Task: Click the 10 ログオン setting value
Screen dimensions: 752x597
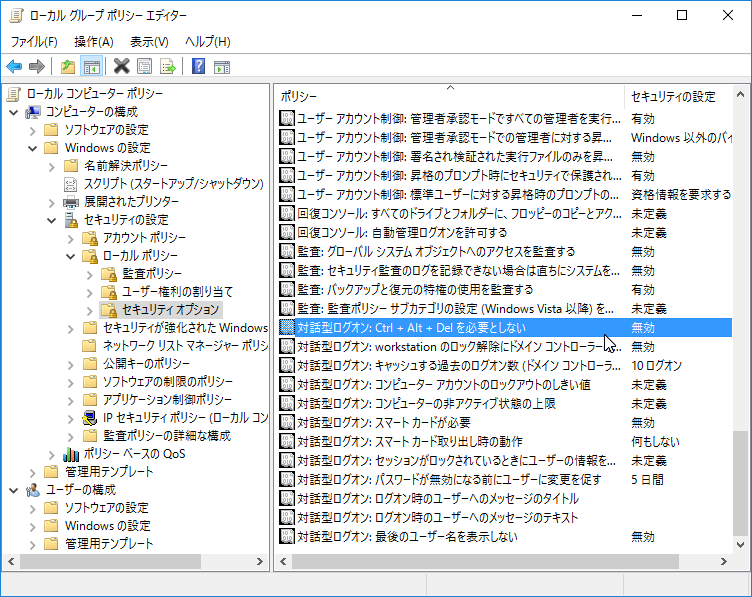Action: (x=657, y=365)
